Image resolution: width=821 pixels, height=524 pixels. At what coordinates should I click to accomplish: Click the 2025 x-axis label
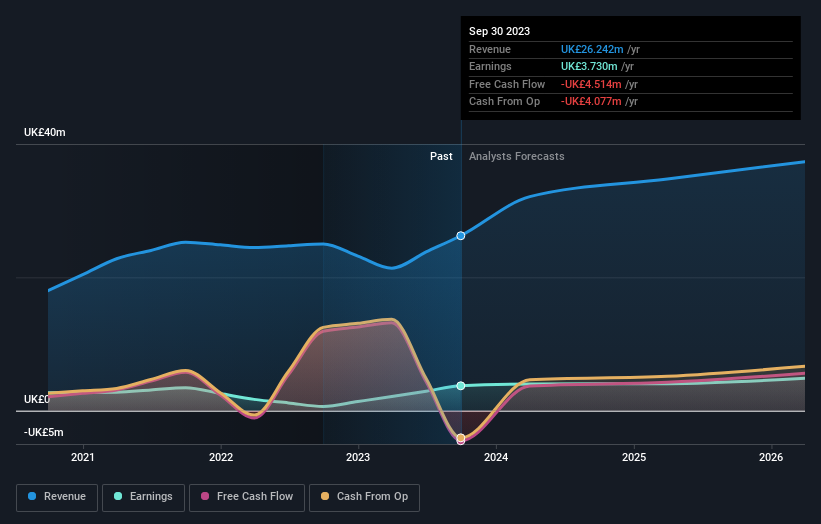[x=634, y=458]
